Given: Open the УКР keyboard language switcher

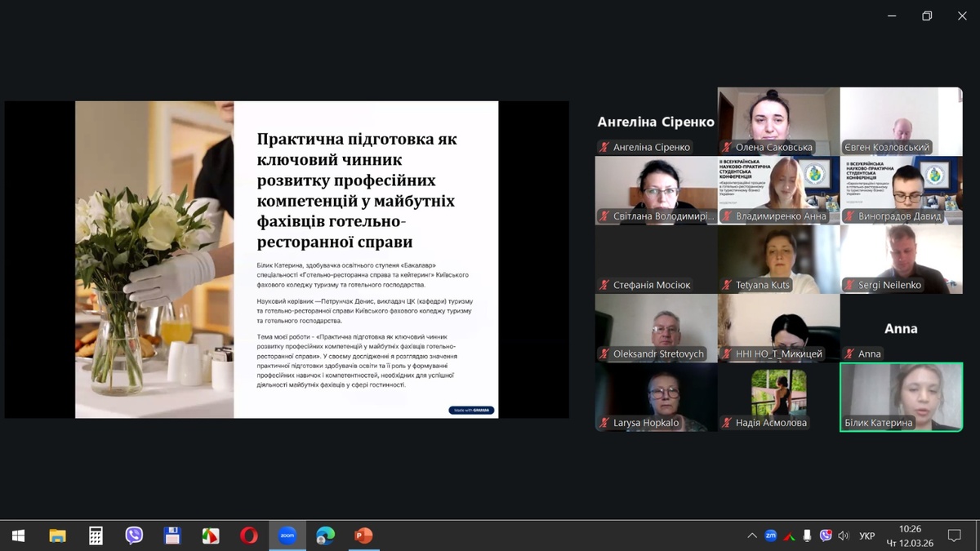Looking at the screenshot, I should (867, 536).
